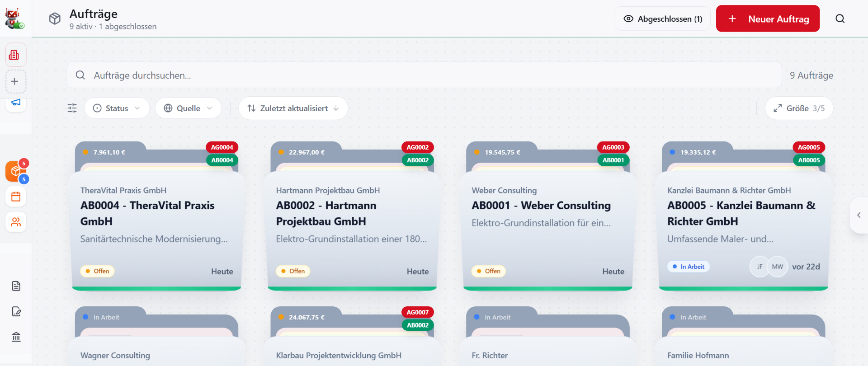Open the search magnifier in top bar
This screenshot has height=366, width=868.
(x=840, y=19)
